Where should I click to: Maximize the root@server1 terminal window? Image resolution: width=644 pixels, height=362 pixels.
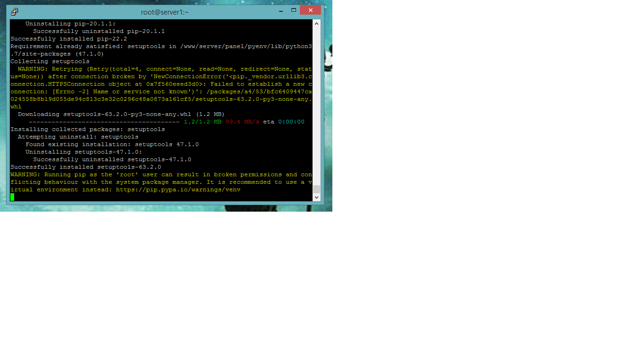tap(293, 10)
